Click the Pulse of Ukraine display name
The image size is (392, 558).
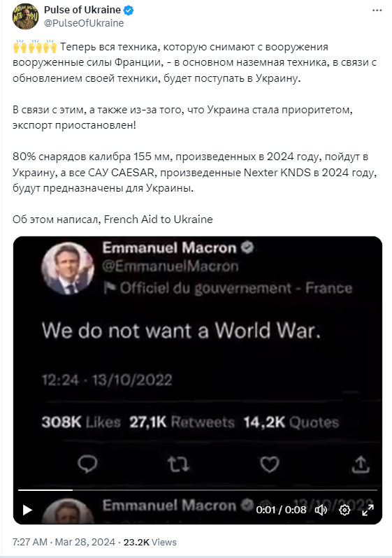click(82, 10)
